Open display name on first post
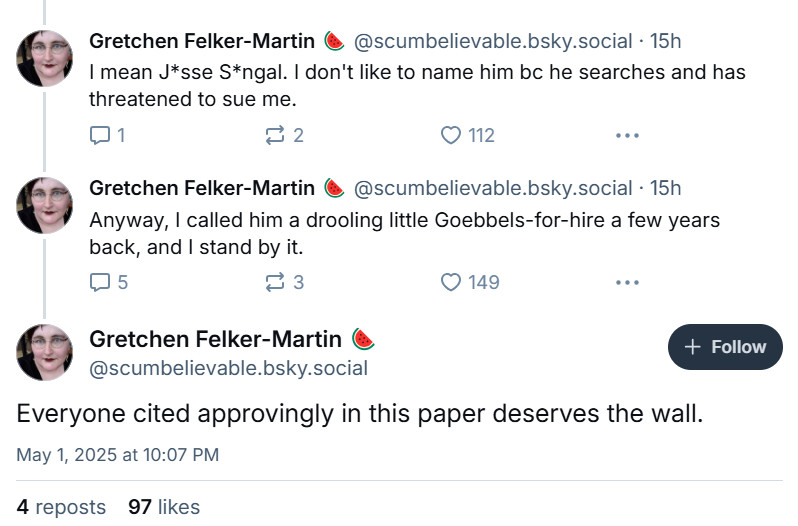798x526 pixels. point(202,41)
